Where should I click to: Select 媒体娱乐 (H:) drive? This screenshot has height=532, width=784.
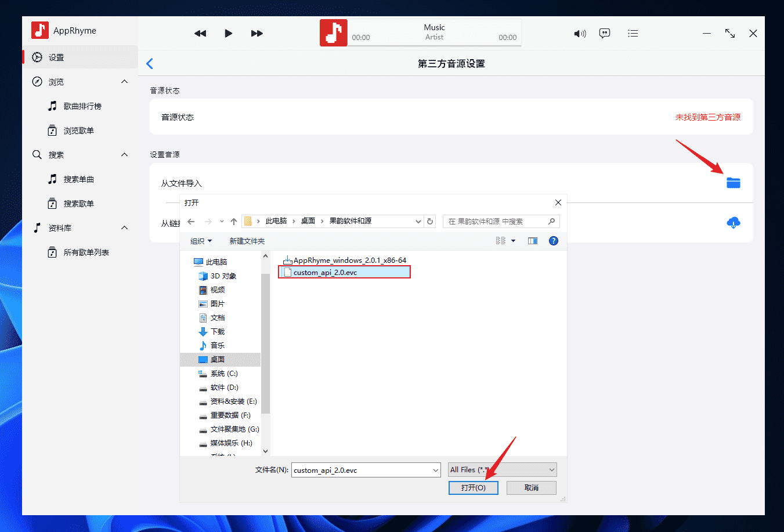225,443
